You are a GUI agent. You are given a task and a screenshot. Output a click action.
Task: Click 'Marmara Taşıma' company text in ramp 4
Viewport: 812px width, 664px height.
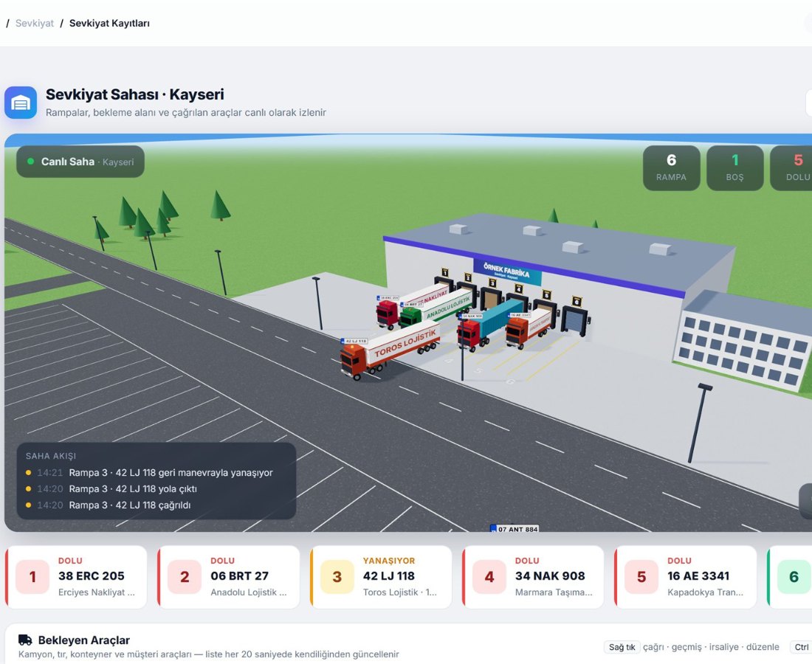554,592
